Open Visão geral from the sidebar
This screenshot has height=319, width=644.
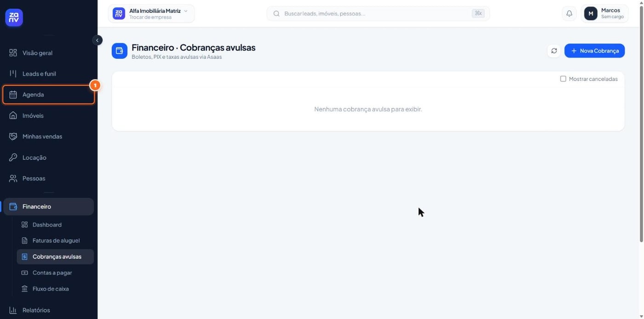coord(49,53)
